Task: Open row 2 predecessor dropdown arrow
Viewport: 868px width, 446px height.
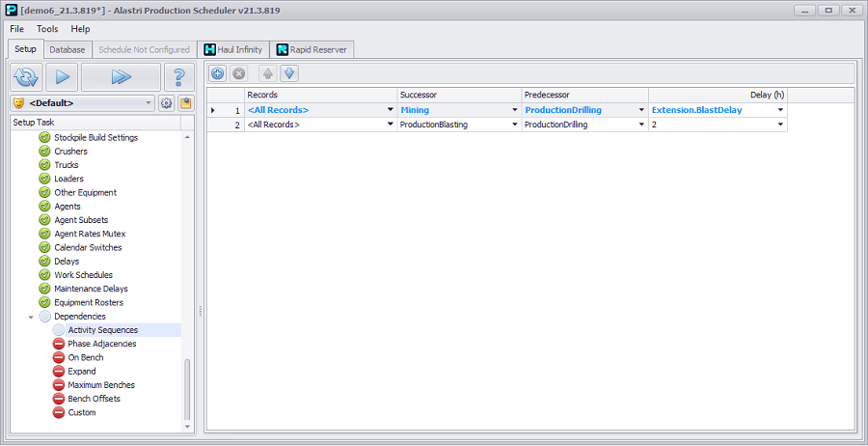Action: [x=641, y=125]
